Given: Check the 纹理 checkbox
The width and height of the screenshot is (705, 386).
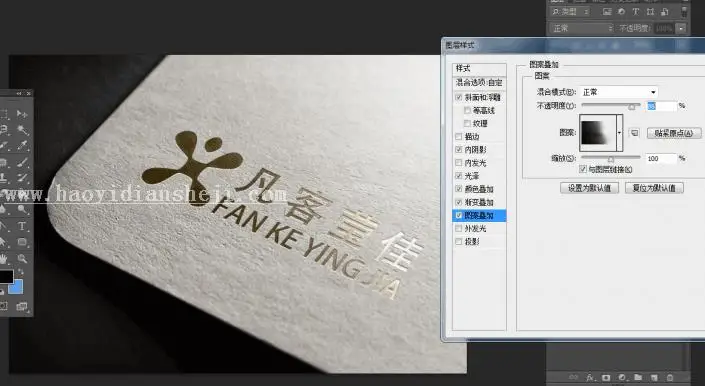Looking at the screenshot, I should (x=467, y=123).
